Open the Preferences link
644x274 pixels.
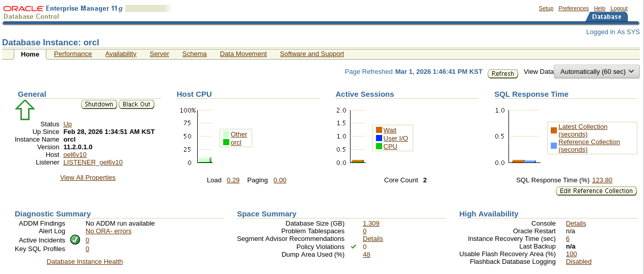pos(574,8)
